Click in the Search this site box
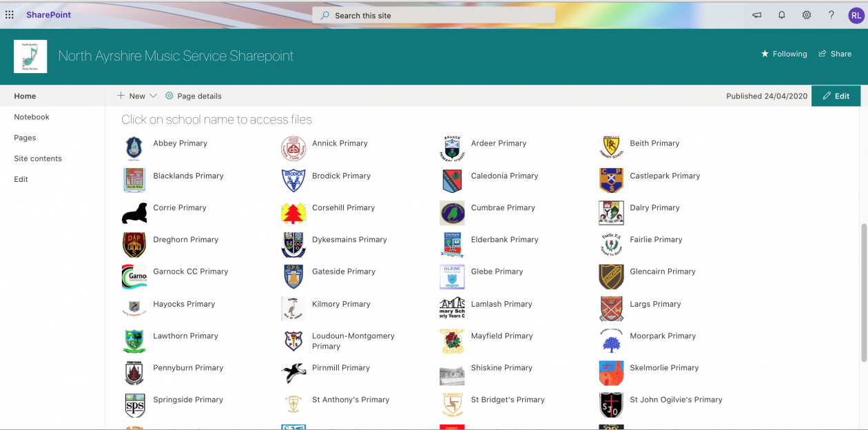This screenshot has width=868, height=430. click(434, 15)
